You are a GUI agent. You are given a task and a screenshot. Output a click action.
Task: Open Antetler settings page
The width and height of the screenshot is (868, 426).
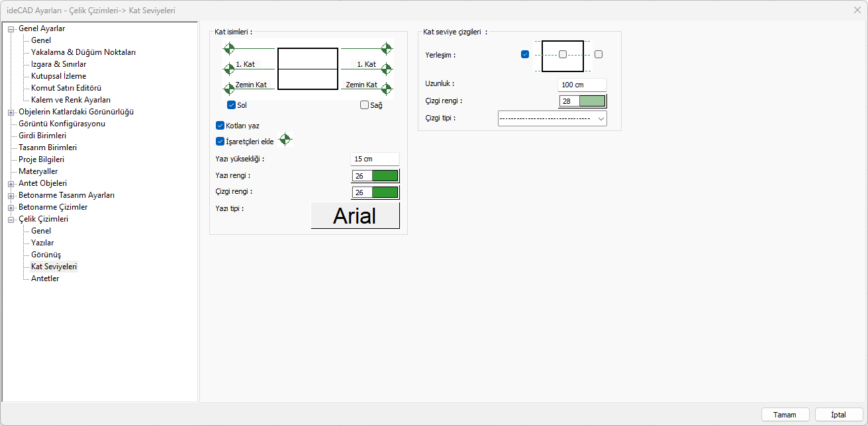[45, 278]
